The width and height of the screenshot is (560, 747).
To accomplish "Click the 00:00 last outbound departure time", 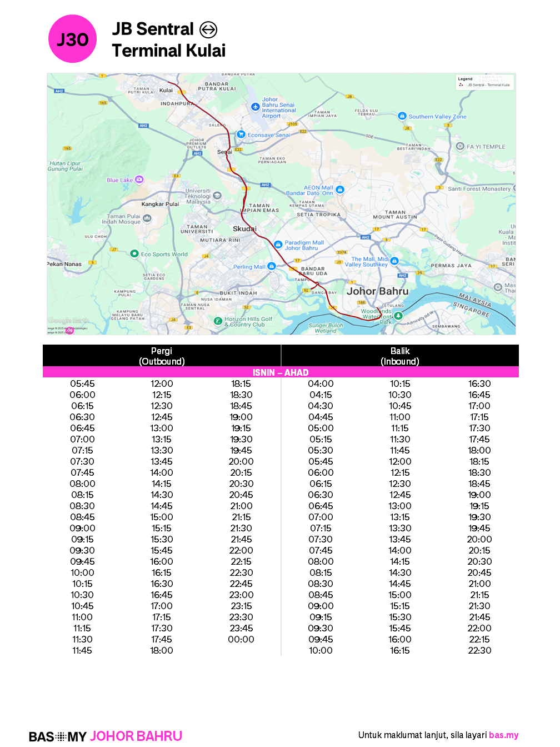I will click(x=241, y=639).
